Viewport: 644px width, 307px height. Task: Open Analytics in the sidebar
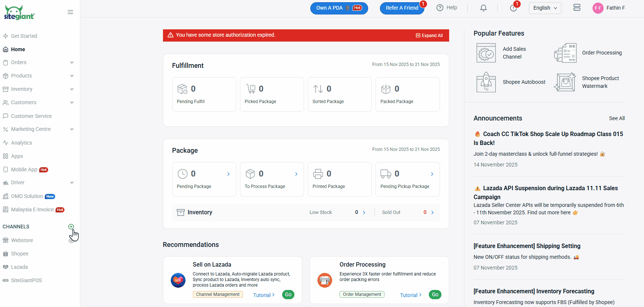pyautogui.click(x=21, y=143)
